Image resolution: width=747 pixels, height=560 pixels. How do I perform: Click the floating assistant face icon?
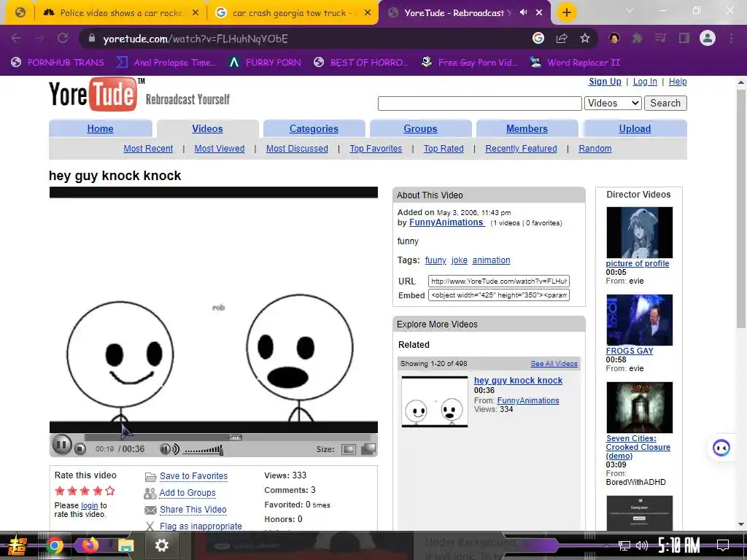click(x=721, y=448)
